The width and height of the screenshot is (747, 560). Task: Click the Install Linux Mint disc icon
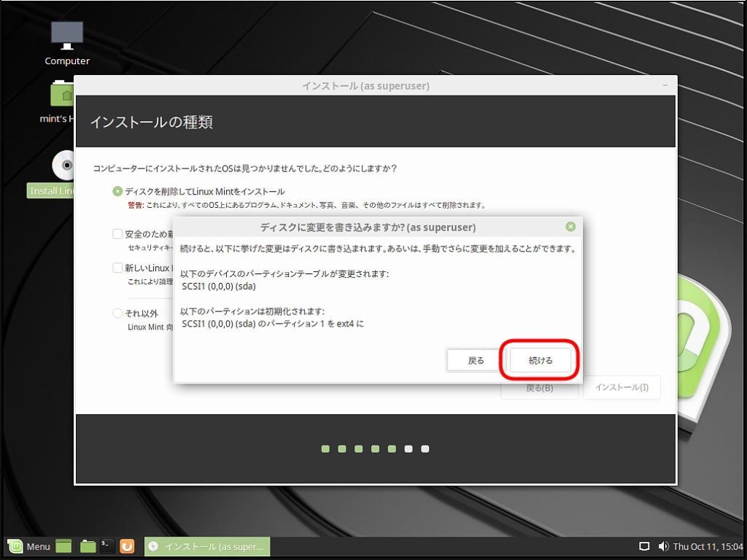tap(64, 166)
